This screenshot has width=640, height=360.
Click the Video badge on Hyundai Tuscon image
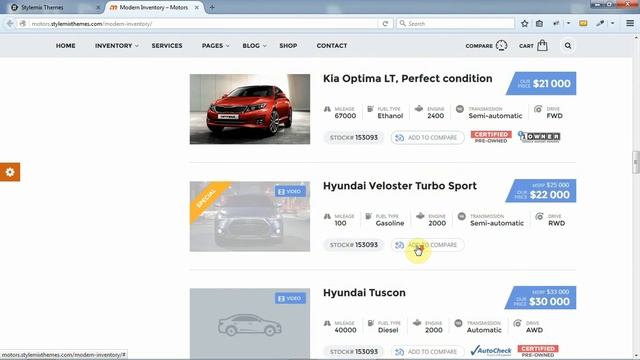point(290,298)
